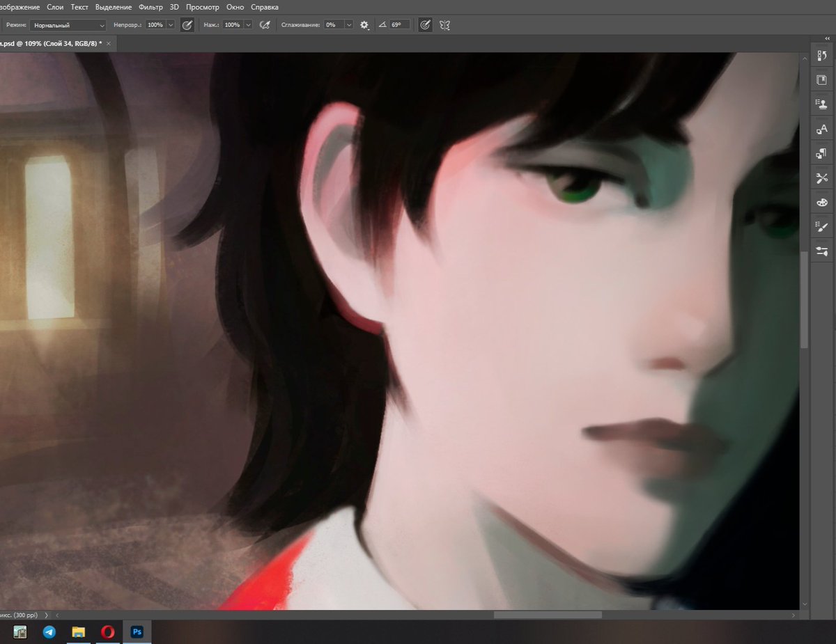This screenshot has width=836, height=644.
Task: Open the Просмотр menu
Action: pos(203,7)
